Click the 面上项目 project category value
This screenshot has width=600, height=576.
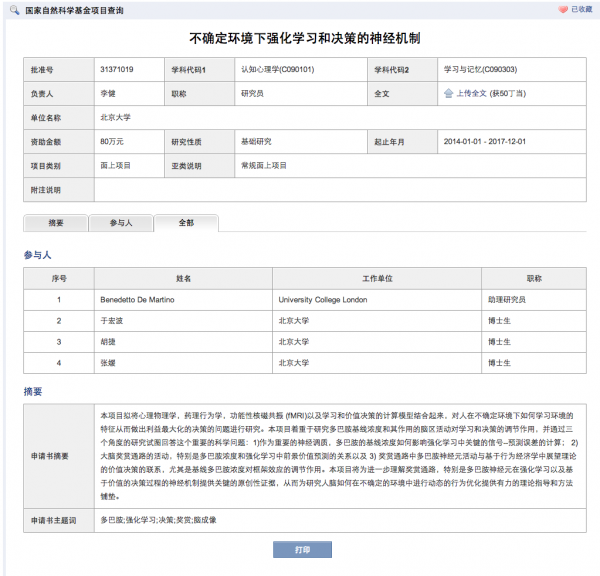pyautogui.click(x=115, y=166)
